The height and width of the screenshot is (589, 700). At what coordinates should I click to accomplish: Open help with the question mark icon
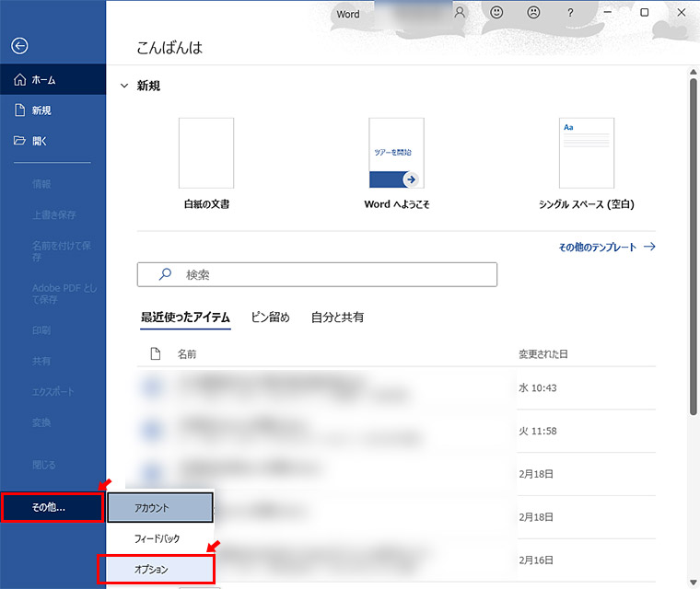[570, 13]
